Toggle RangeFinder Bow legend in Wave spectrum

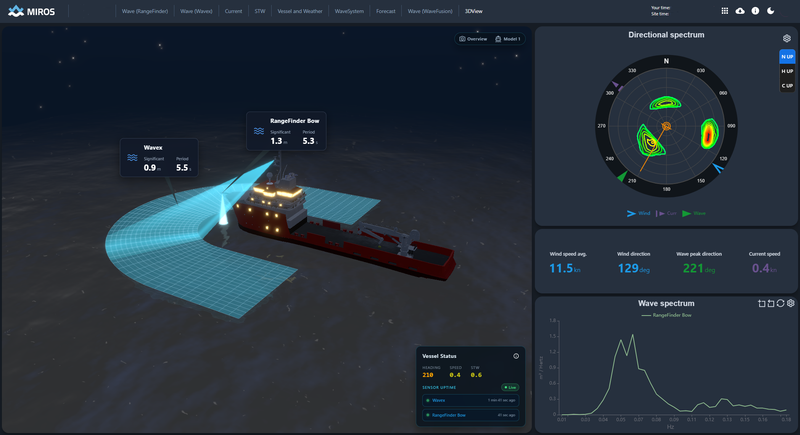pos(666,315)
